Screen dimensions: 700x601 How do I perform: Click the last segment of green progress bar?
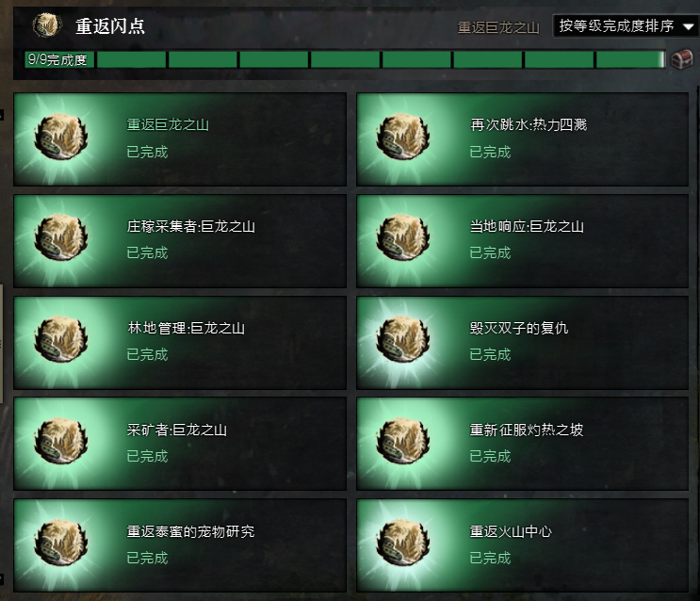click(630, 59)
